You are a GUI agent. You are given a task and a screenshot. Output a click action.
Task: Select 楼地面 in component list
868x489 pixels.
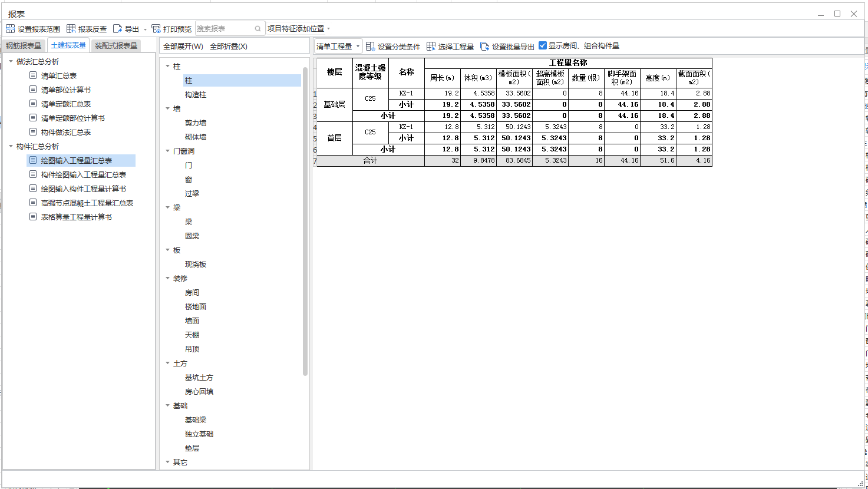click(196, 307)
